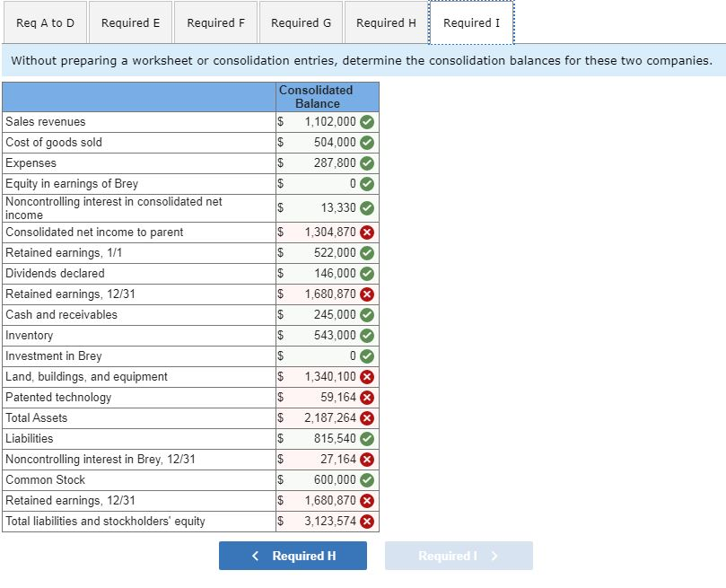Click red X beside value 27,164
The width and height of the screenshot is (726, 588).
point(367,460)
